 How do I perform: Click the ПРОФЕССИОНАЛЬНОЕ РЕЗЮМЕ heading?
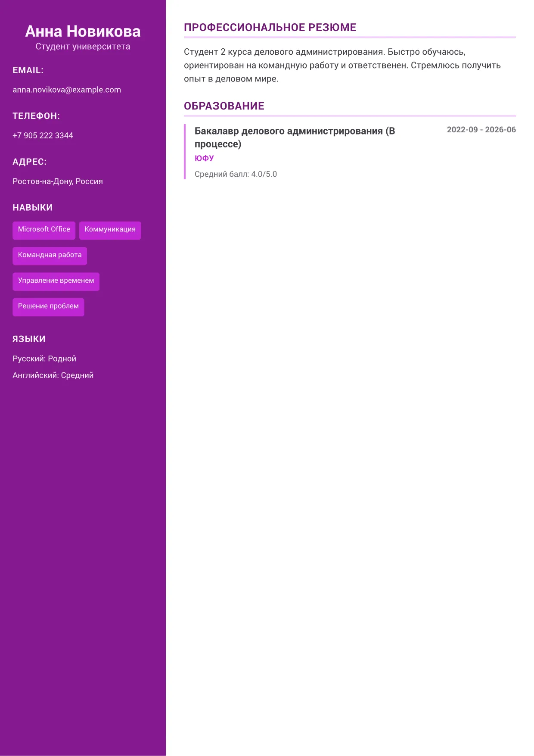[270, 28]
